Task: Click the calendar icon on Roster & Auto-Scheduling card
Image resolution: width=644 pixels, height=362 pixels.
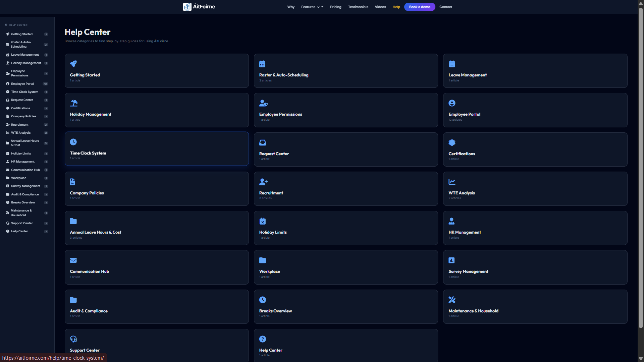Action: click(x=262, y=64)
